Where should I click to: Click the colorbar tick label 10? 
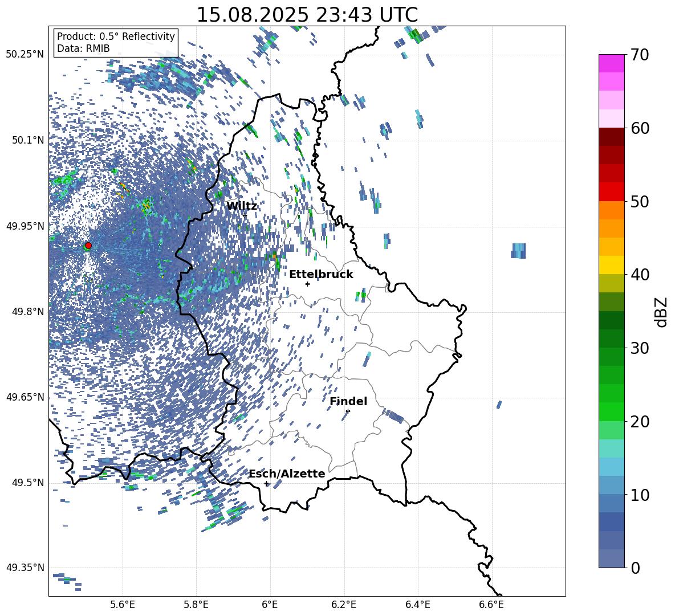pyautogui.click(x=640, y=495)
